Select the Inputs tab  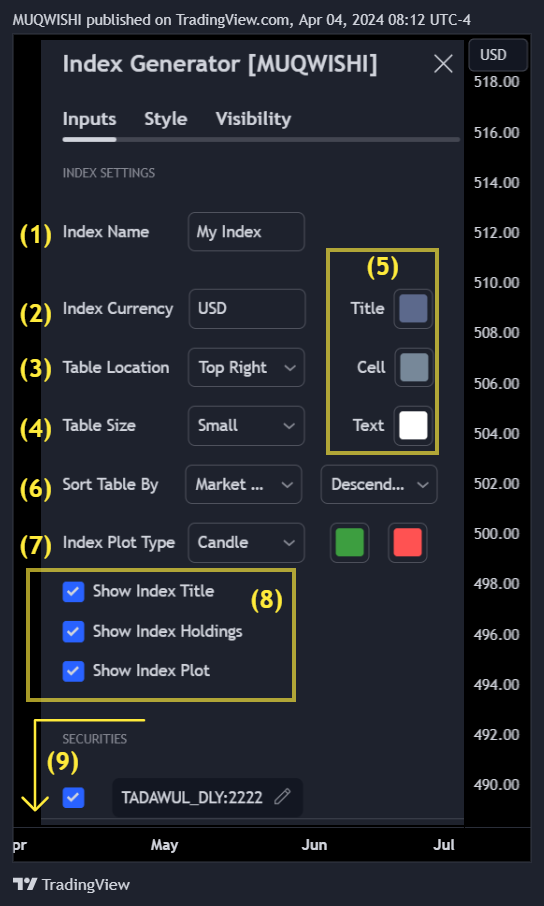point(90,119)
